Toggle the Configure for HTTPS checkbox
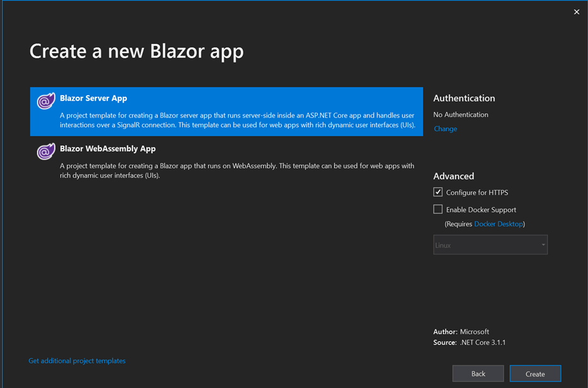This screenshot has width=588, height=388. pos(438,192)
